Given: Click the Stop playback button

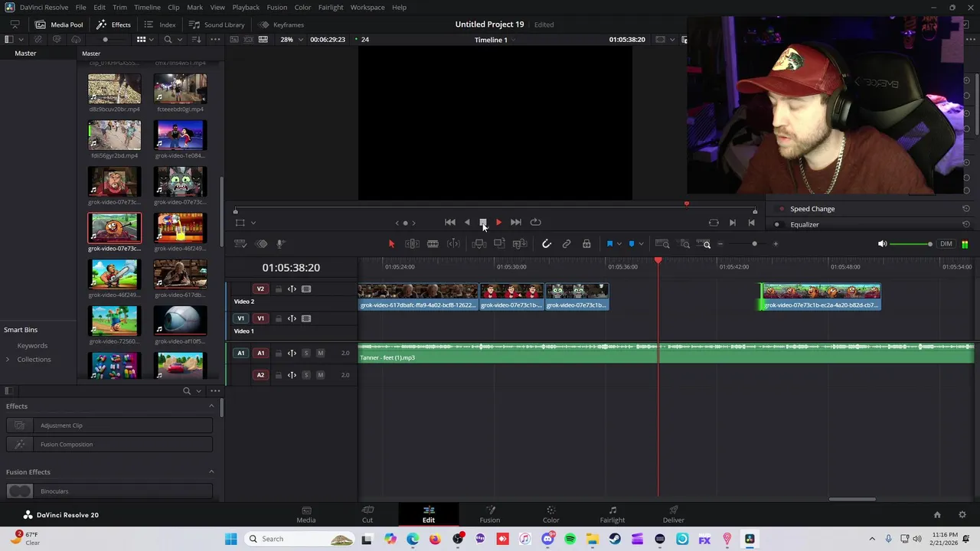Looking at the screenshot, I should (483, 223).
